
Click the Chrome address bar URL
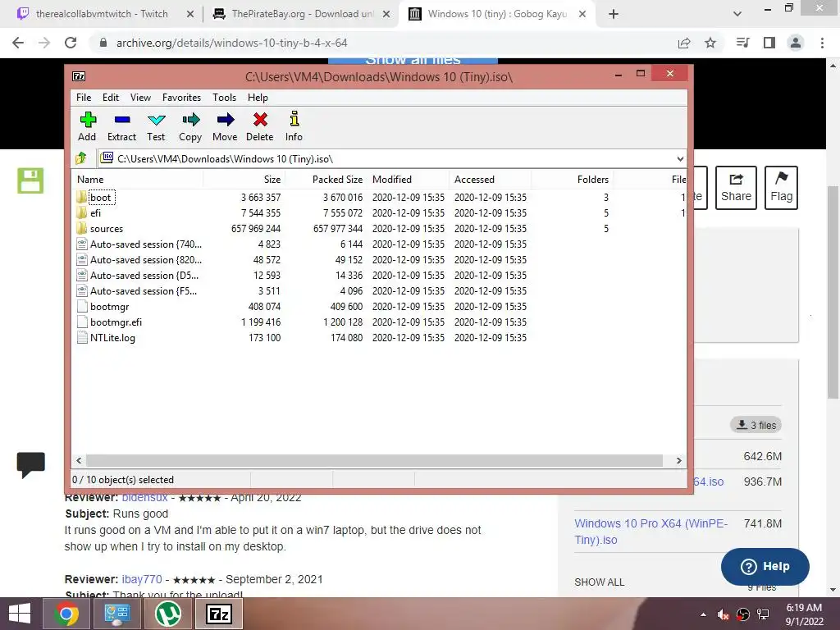tap(232, 43)
